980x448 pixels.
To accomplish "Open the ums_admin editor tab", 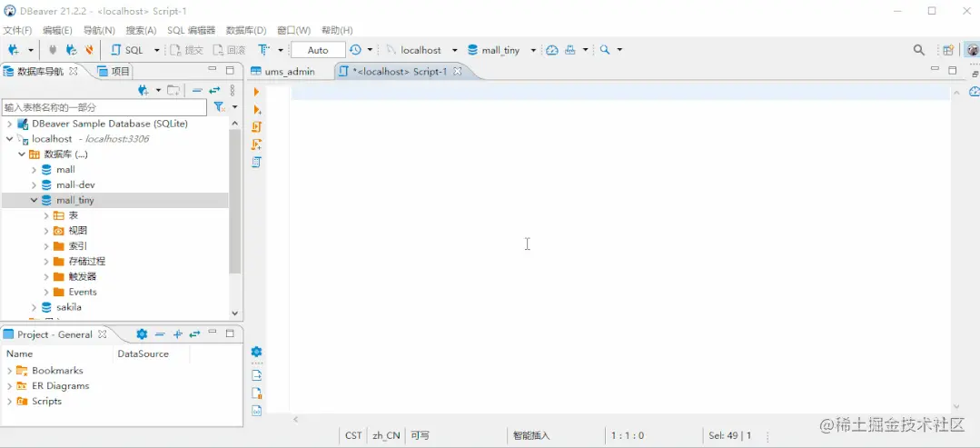I will 283,71.
